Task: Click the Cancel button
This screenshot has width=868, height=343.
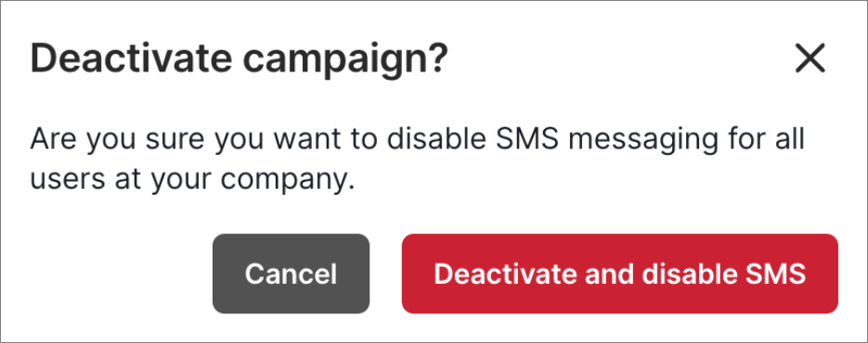Action: coord(291,273)
